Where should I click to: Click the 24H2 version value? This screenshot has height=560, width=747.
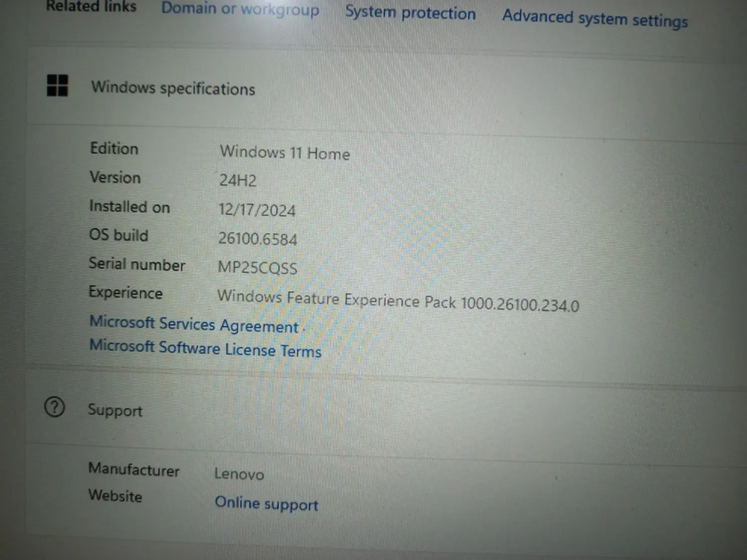click(x=238, y=180)
